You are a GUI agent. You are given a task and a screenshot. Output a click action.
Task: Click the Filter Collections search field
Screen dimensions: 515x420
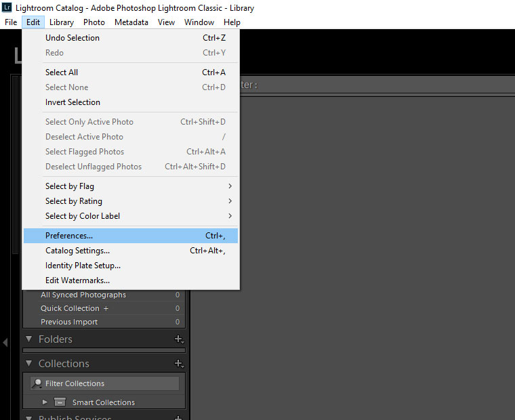(x=105, y=383)
